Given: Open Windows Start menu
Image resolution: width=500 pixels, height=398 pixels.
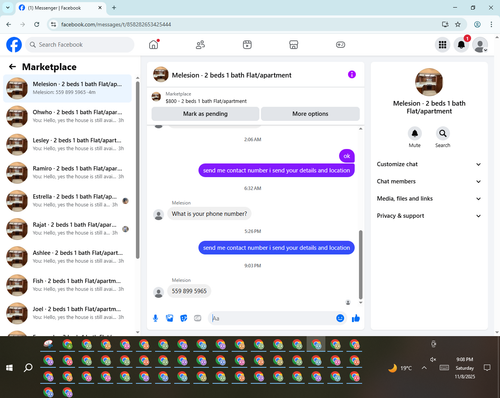Looking at the screenshot, I should pyautogui.click(x=9, y=368).
